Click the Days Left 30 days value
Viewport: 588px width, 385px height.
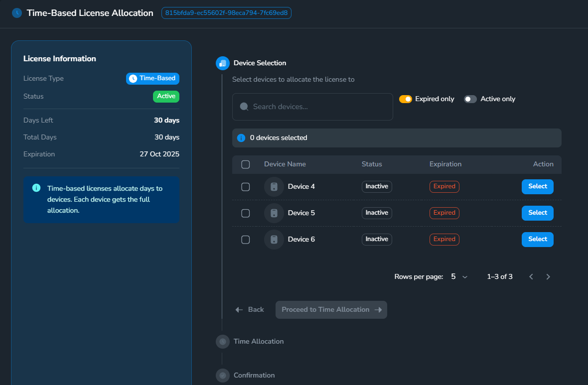pos(166,121)
